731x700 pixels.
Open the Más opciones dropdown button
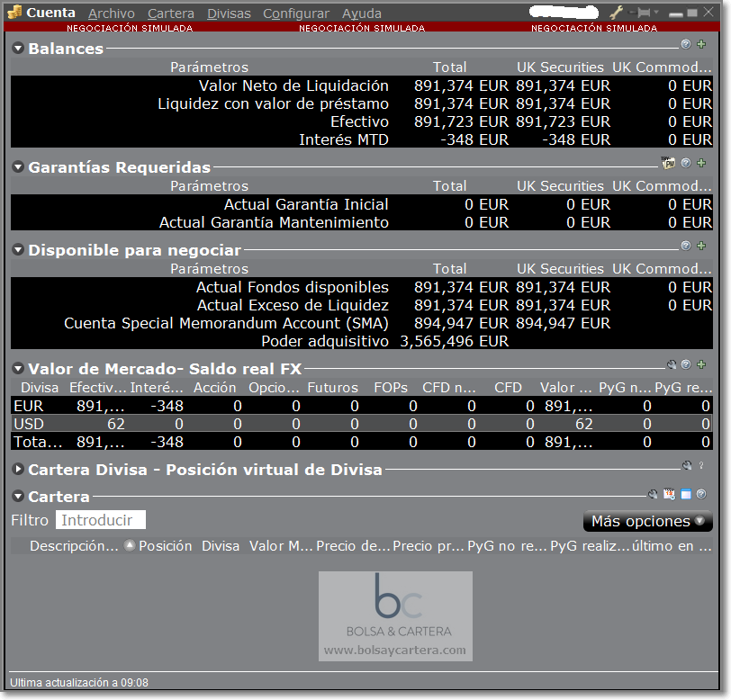coord(647,521)
